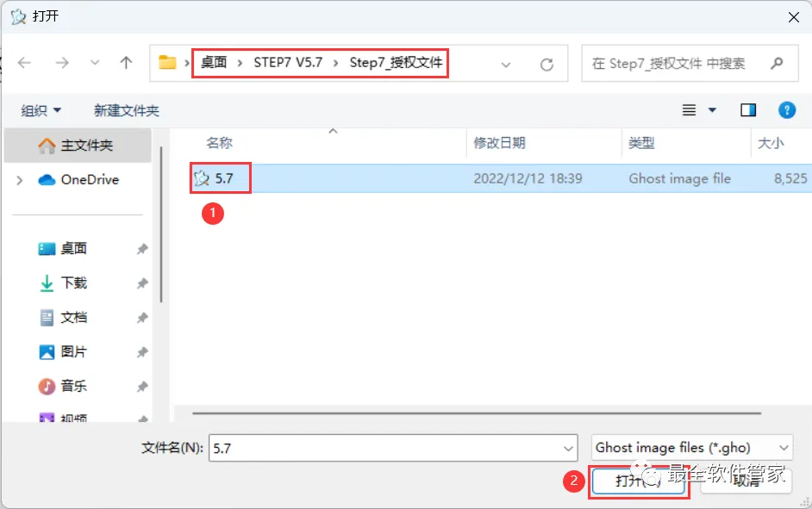Open the Organize menu
The height and width of the screenshot is (509, 812).
pos(41,110)
